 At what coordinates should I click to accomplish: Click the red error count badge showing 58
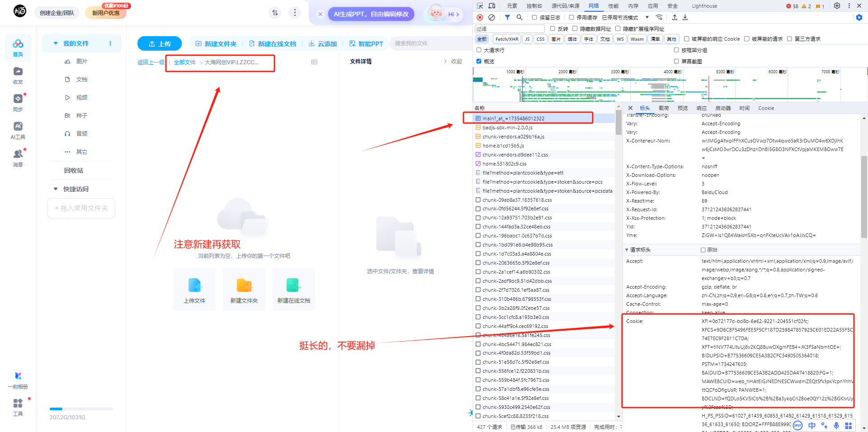coord(792,6)
